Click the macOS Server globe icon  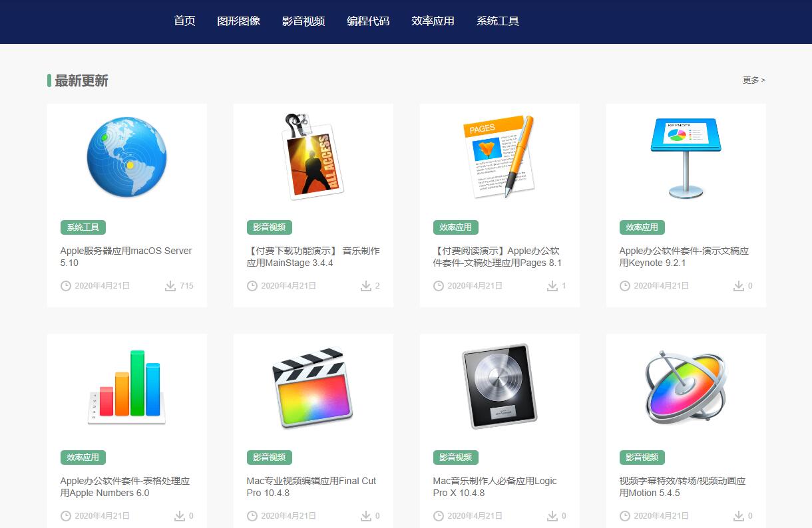click(x=126, y=157)
